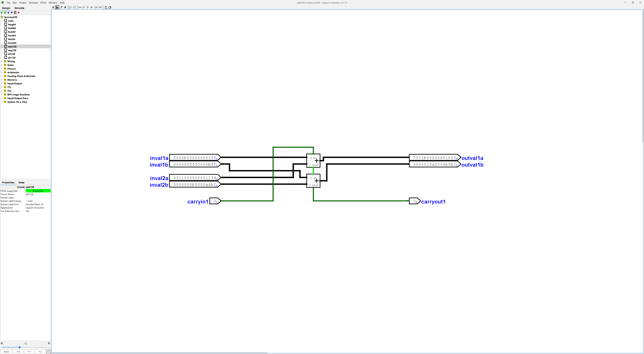Select the fadd64 circuit in tree
This screenshot has height=354, width=644.
12,28
